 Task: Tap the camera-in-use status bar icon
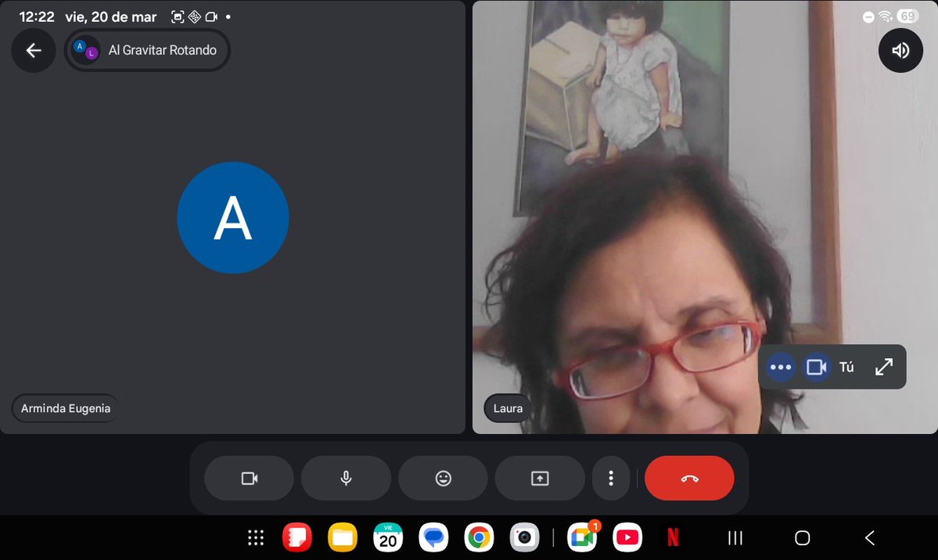tap(211, 16)
